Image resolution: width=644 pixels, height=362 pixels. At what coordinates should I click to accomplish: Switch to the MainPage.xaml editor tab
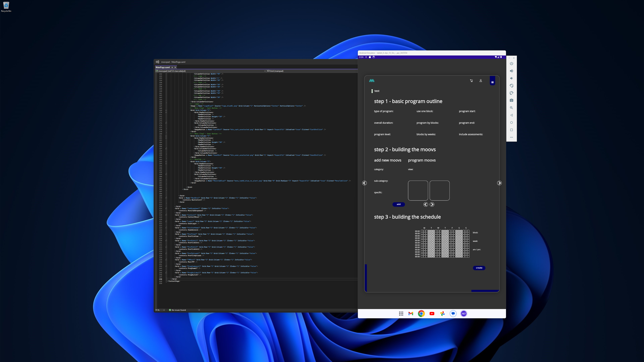coord(163,67)
